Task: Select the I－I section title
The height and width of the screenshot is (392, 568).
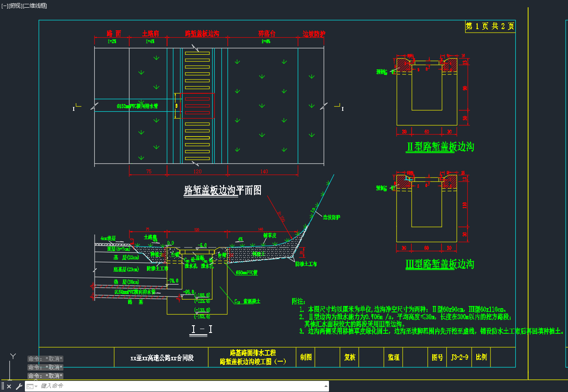Action: pyautogui.click(x=202, y=329)
